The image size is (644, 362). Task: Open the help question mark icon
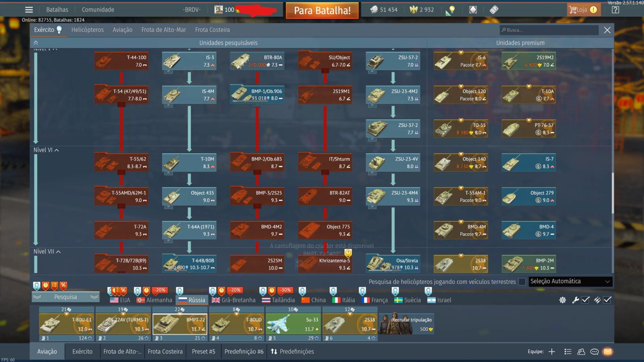(x=615, y=9)
